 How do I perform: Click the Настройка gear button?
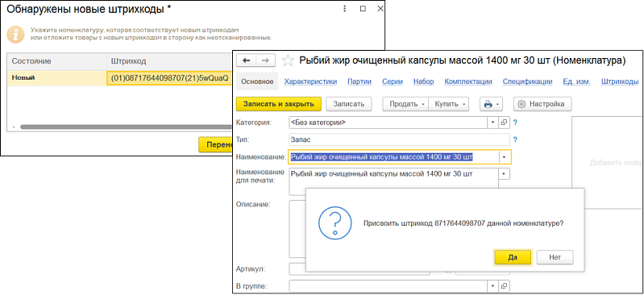point(543,104)
